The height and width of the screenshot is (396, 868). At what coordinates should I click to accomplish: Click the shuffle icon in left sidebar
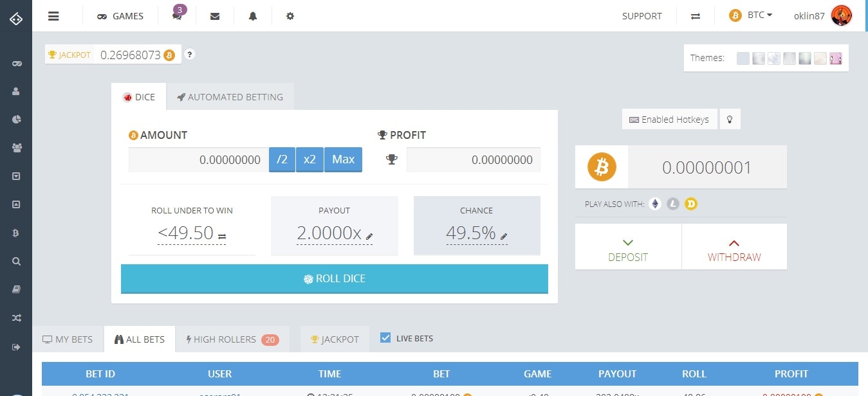[16, 318]
